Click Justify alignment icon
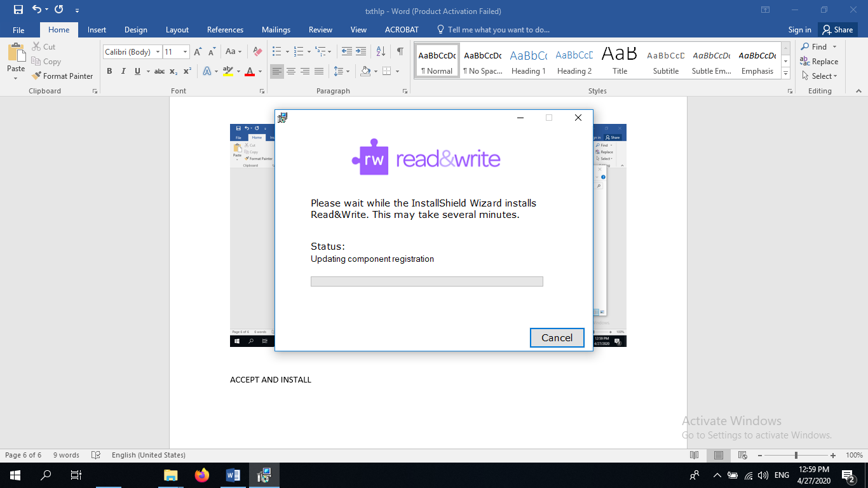The height and width of the screenshot is (488, 868). pyautogui.click(x=319, y=71)
